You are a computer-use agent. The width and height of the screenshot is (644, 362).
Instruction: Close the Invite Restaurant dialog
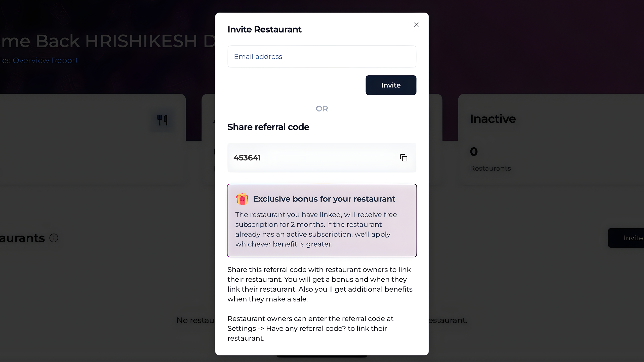(x=416, y=25)
